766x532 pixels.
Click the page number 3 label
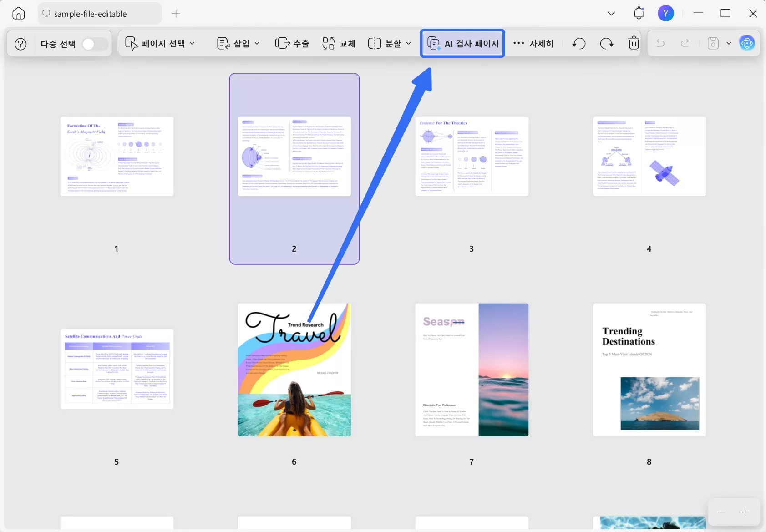click(x=472, y=249)
